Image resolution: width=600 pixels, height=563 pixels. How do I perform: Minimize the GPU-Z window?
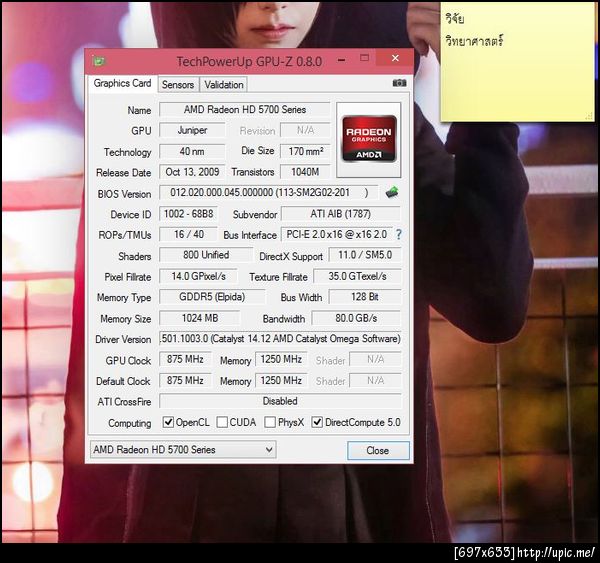(x=342, y=60)
